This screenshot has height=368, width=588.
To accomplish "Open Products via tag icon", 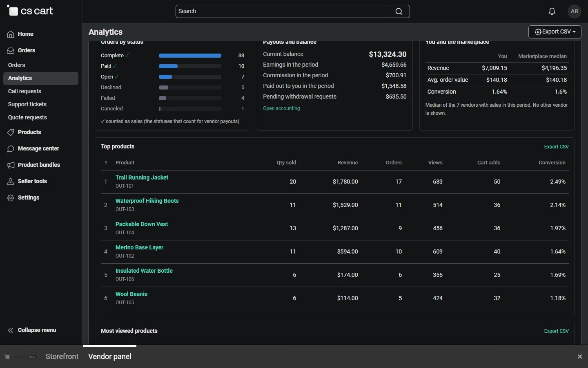I will (11, 132).
